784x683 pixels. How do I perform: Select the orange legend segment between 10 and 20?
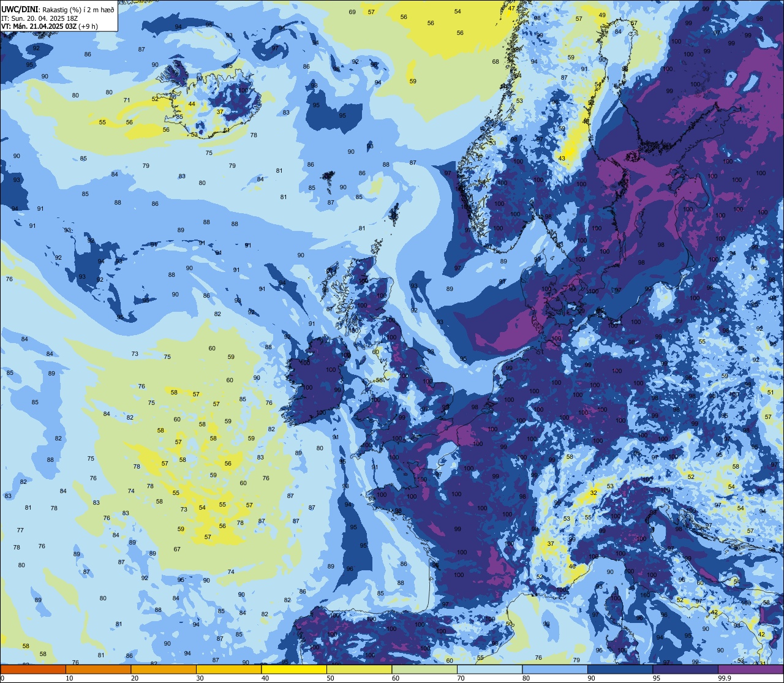(x=98, y=669)
